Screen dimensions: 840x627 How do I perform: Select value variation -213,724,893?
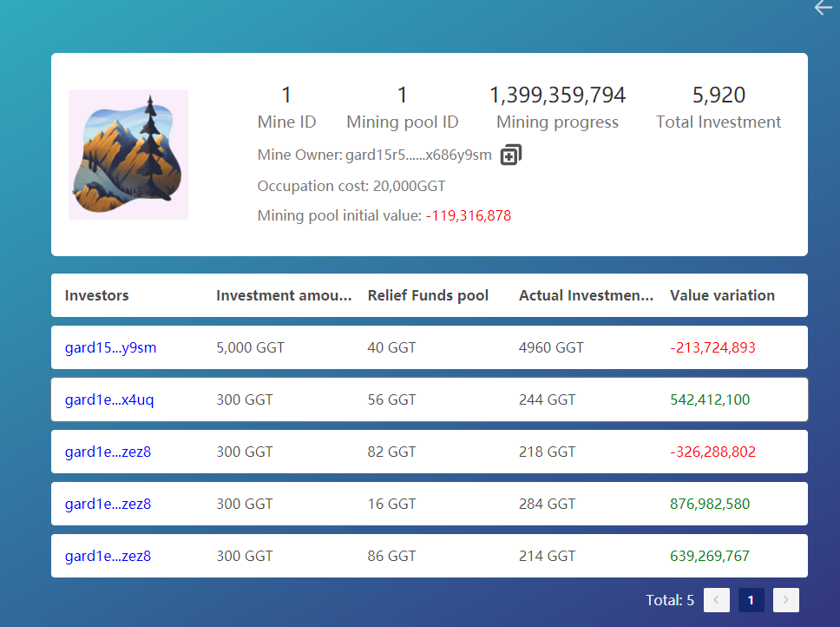pos(712,347)
